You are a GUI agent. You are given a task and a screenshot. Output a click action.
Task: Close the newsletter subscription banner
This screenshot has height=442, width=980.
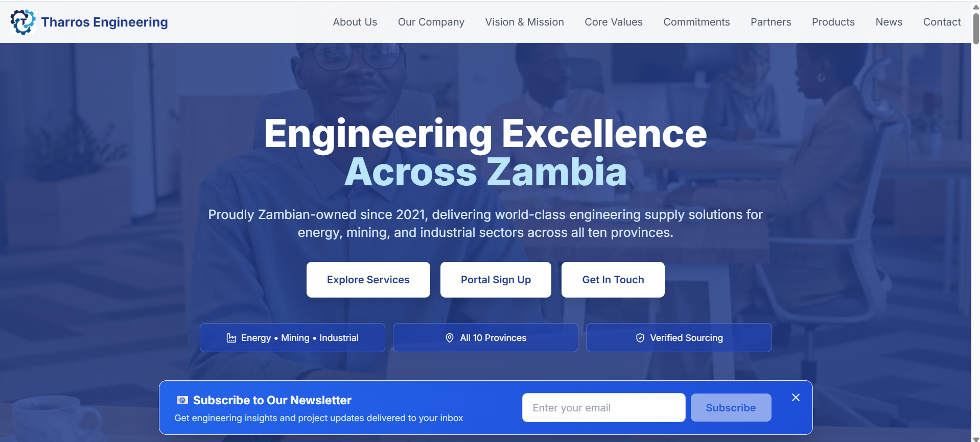coord(796,398)
